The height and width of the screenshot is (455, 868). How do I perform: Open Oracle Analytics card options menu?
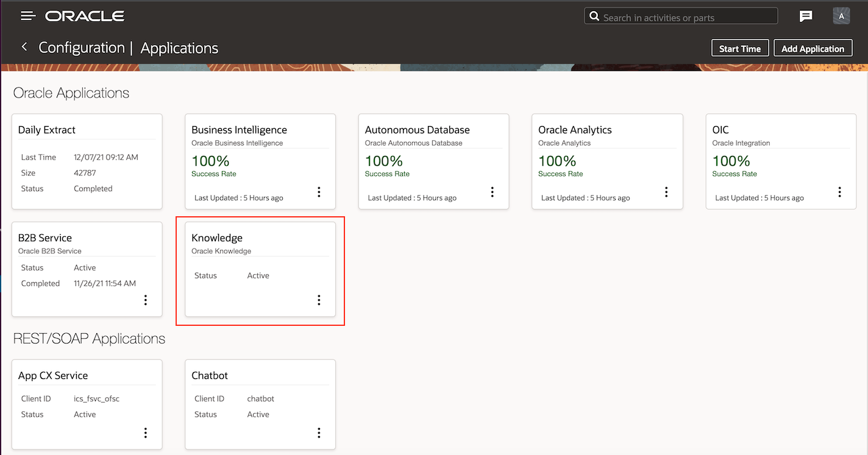tap(666, 192)
